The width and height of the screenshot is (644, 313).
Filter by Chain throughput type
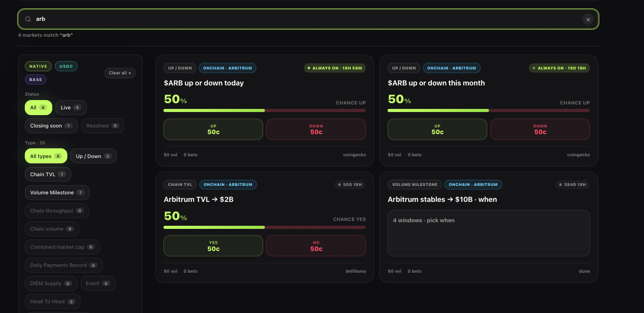(x=57, y=211)
